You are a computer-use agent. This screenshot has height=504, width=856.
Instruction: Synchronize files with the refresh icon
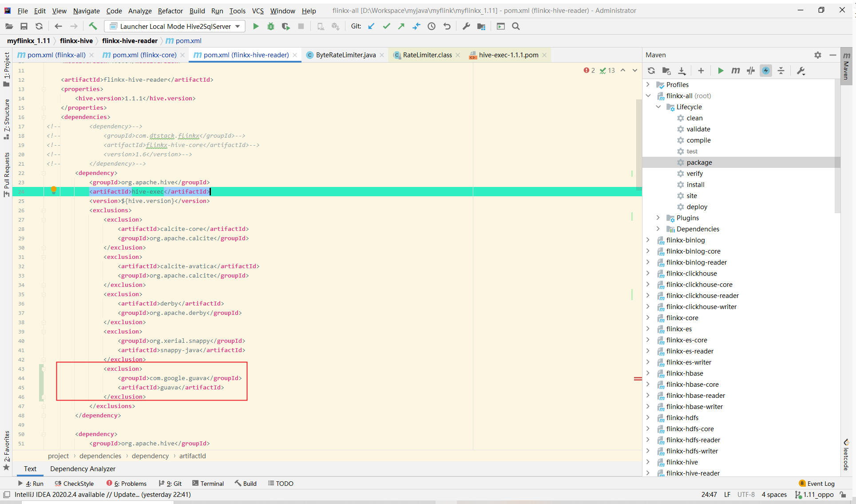click(x=39, y=26)
